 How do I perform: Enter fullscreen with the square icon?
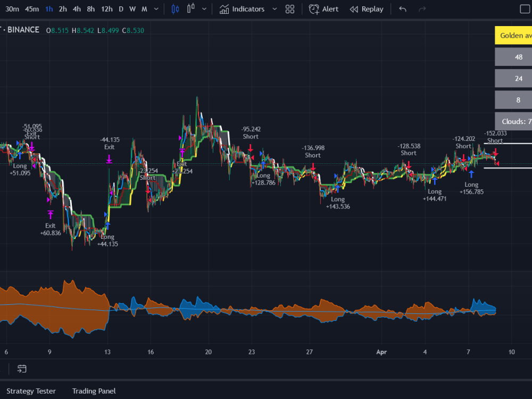pyautogui.click(x=524, y=9)
